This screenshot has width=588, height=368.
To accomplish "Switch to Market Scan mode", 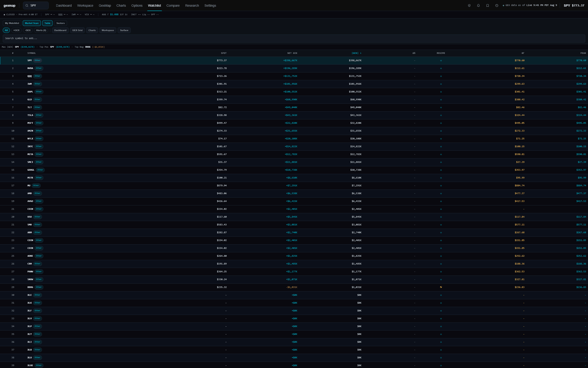I will point(32,23).
